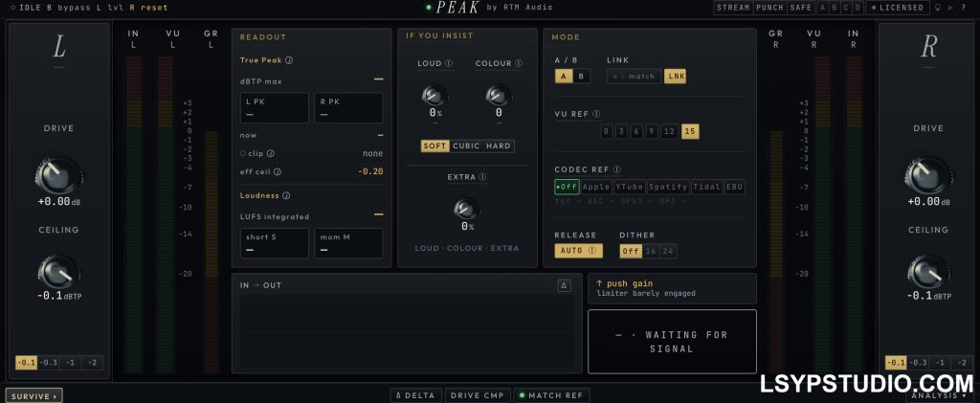Enable the match link option
Image resolution: width=980 pixels, height=403 pixels.
[x=635, y=77]
